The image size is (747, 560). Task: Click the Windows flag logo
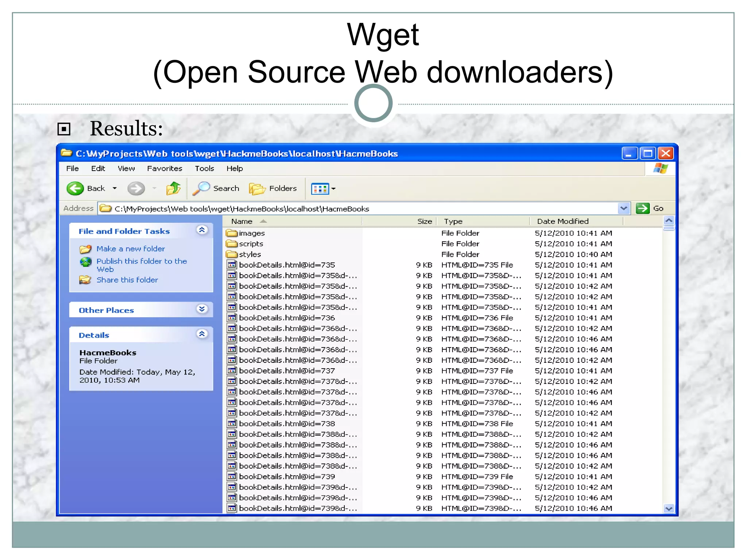coord(661,168)
